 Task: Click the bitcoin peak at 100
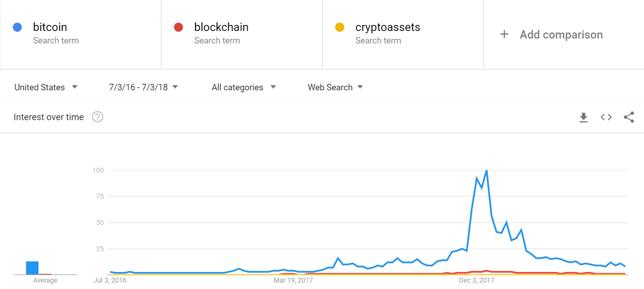pos(487,171)
